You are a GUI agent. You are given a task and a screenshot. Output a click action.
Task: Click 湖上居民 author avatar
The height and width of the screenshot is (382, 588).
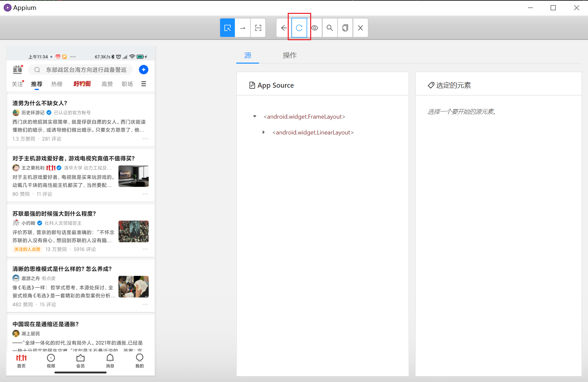click(16, 334)
